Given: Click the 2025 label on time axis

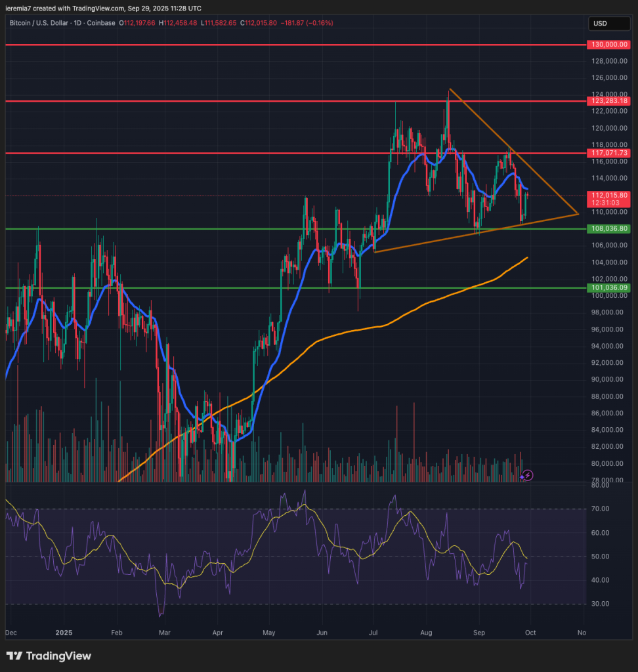Looking at the screenshot, I should [65, 632].
